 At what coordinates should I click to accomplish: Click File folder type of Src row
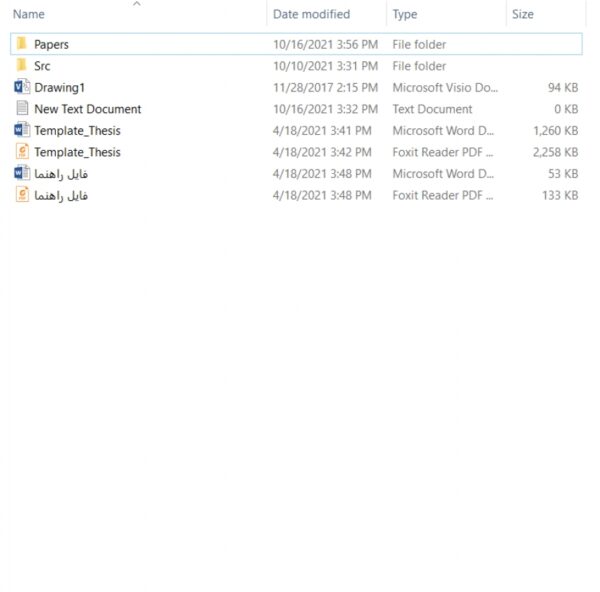click(x=419, y=66)
